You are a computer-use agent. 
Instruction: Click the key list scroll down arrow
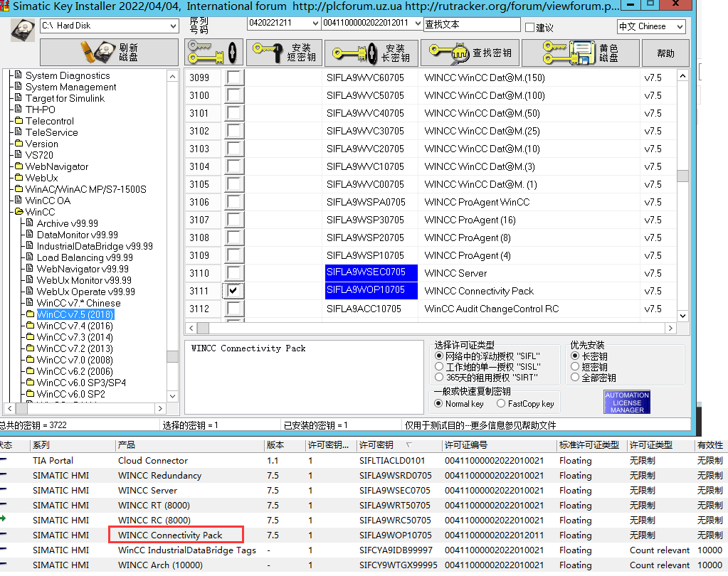[x=682, y=316]
